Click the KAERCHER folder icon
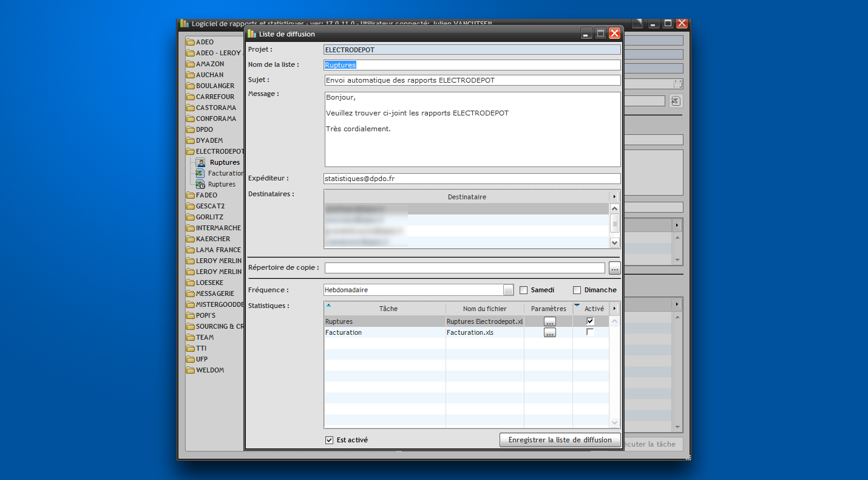 click(x=191, y=239)
